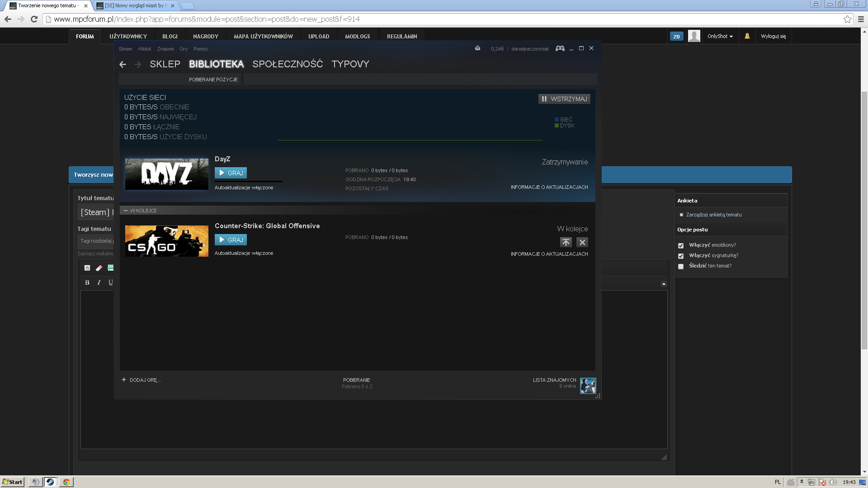Open the BIBLIOTEKA section
The width and height of the screenshot is (868, 488).
pos(217,64)
